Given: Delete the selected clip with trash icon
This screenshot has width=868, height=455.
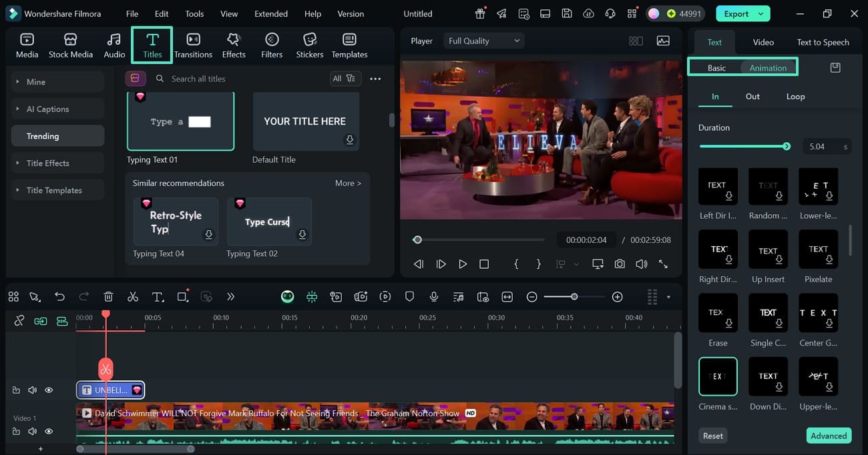Looking at the screenshot, I should [x=109, y=297].
